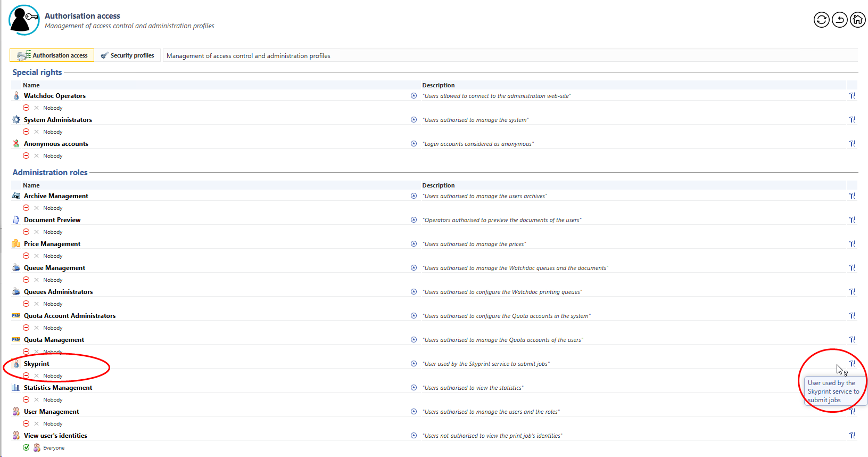Click the green check next to Everyone
868x457 pixels.
(26, 447)
